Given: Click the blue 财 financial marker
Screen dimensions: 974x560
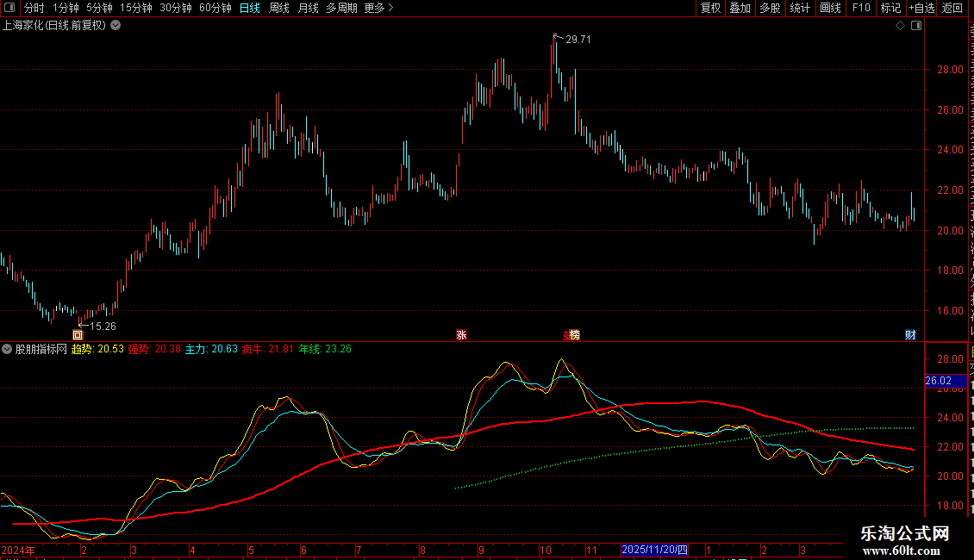Looking at the screenshot, I should [x=910, y=335].
